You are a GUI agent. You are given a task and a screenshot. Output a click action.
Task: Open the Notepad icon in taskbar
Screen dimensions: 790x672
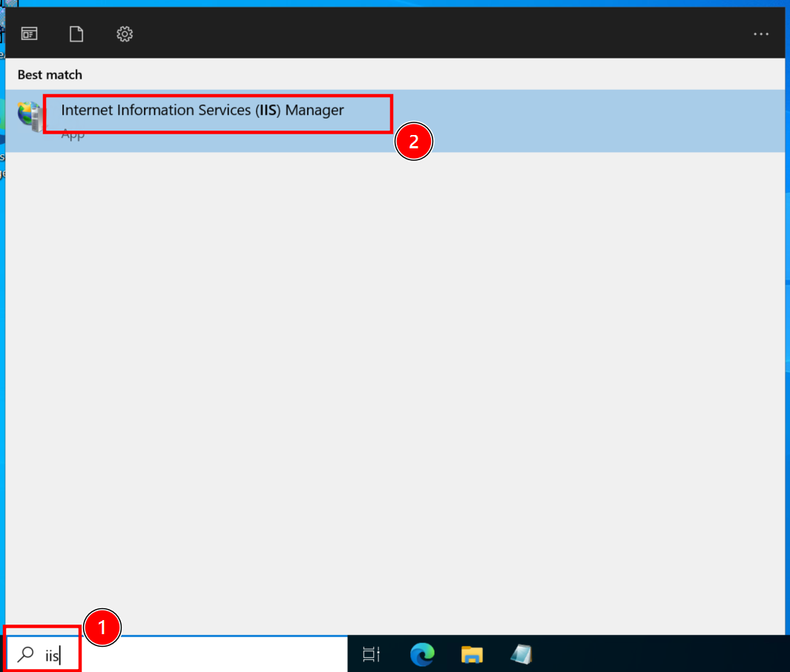click(x=521, y=654)
